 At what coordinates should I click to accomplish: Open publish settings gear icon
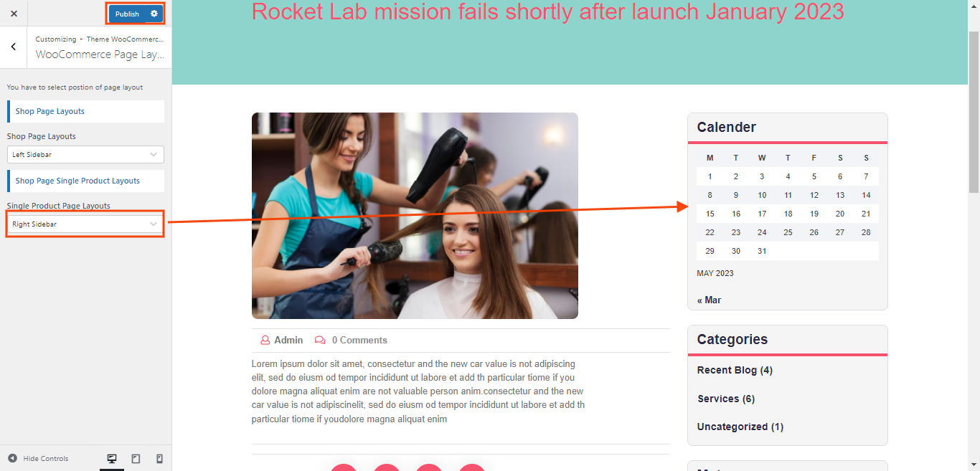tap(154, 14)
